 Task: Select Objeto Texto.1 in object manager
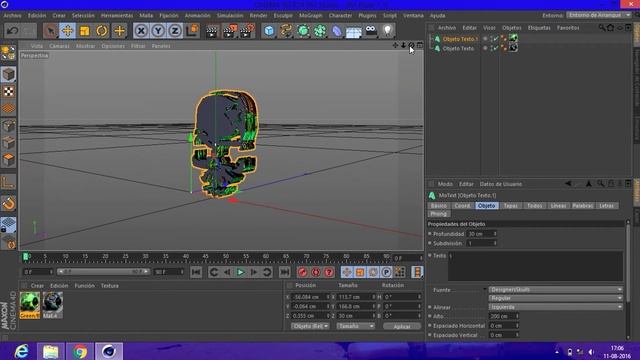pos(460,39)
